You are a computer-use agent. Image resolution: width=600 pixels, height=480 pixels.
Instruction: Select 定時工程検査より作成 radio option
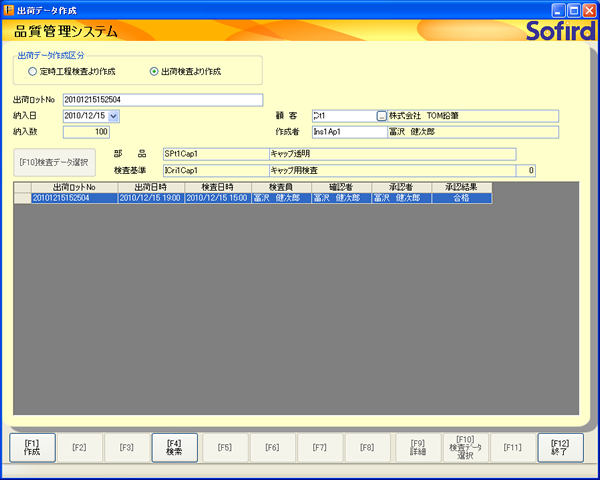33,72
